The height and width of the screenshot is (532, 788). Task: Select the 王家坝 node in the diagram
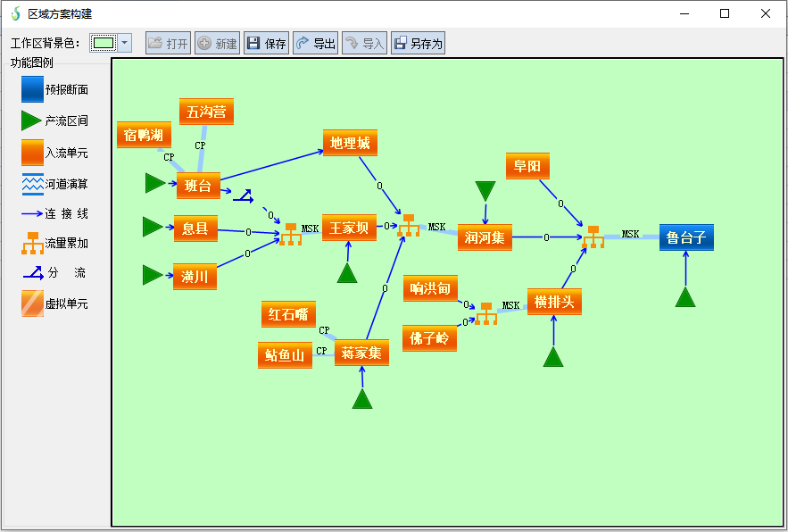(x=349, y=229)
